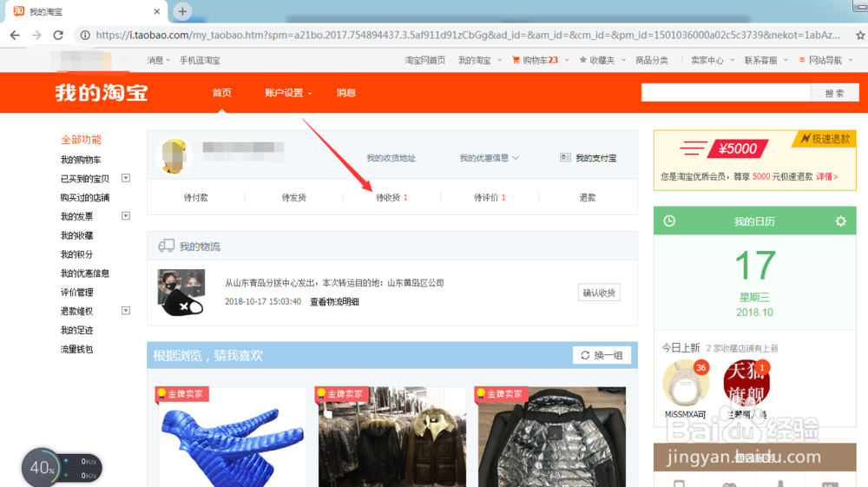Open 手机逛淘宝 link
The image size is (868, 487).
tap(200, 60)
